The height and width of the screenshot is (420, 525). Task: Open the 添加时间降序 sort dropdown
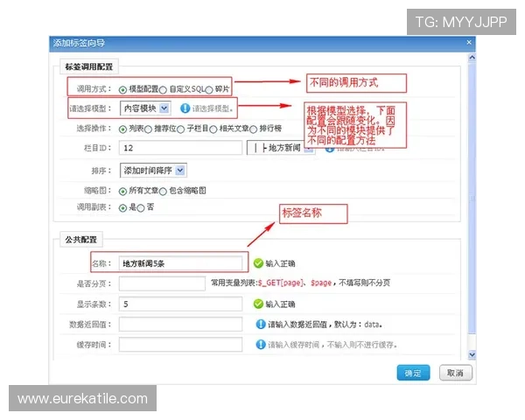pos(153,171)
